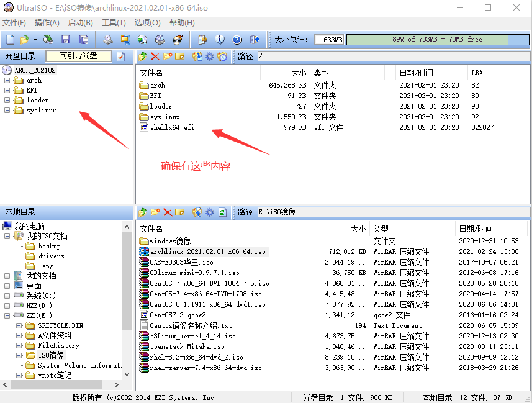Collapse the 我的ISO文档 tree node
The height and width of the screenshot is (403, 532).
[x=7, y=236]
